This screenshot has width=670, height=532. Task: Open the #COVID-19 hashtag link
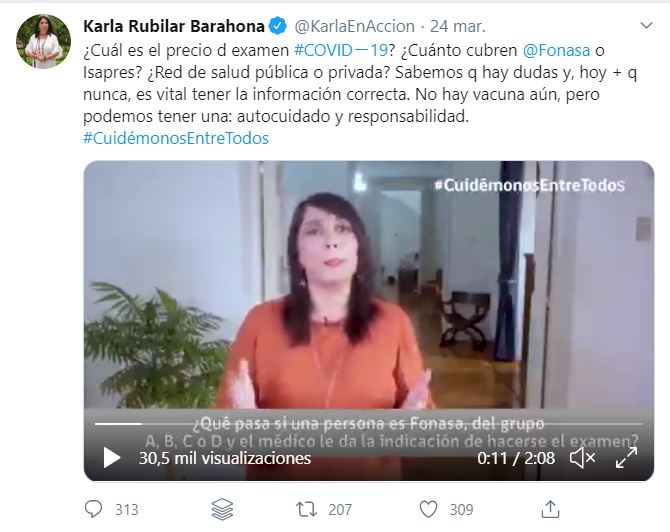pos(341,50)
